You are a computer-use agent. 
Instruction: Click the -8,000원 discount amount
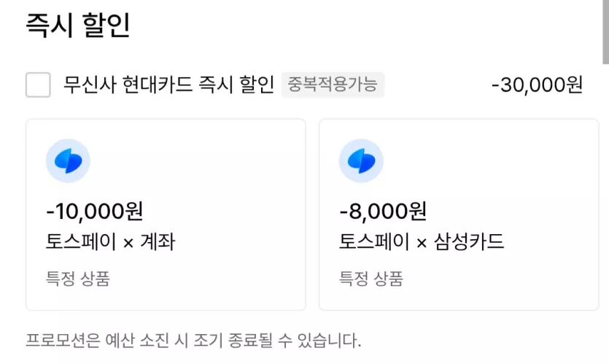click(x=383, y=212)
